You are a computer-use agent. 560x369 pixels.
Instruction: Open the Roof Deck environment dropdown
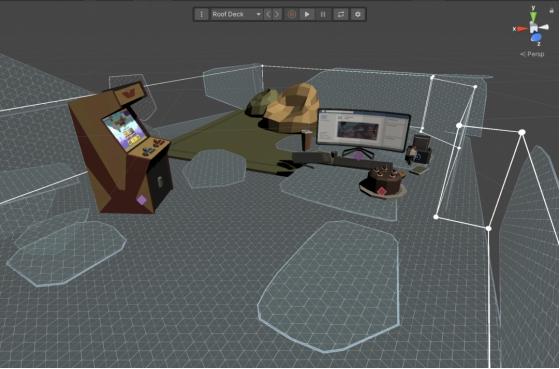click(236, 14)
